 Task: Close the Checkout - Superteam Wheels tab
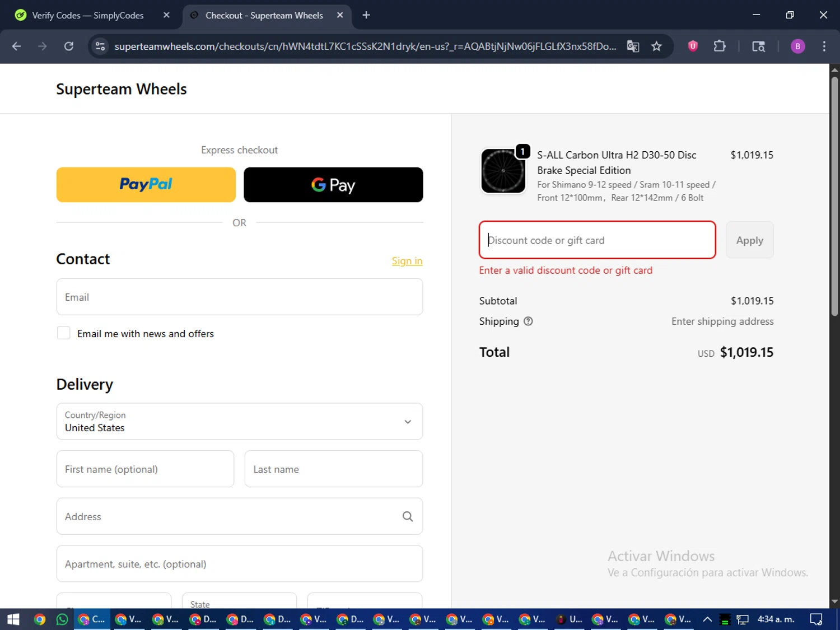pos(340,15)
